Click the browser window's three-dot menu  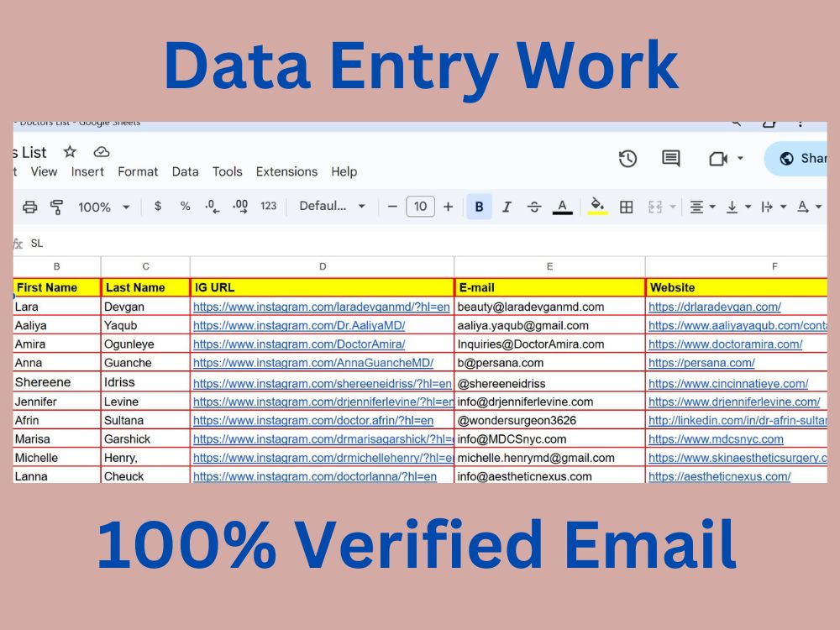(x=801, y=123)
